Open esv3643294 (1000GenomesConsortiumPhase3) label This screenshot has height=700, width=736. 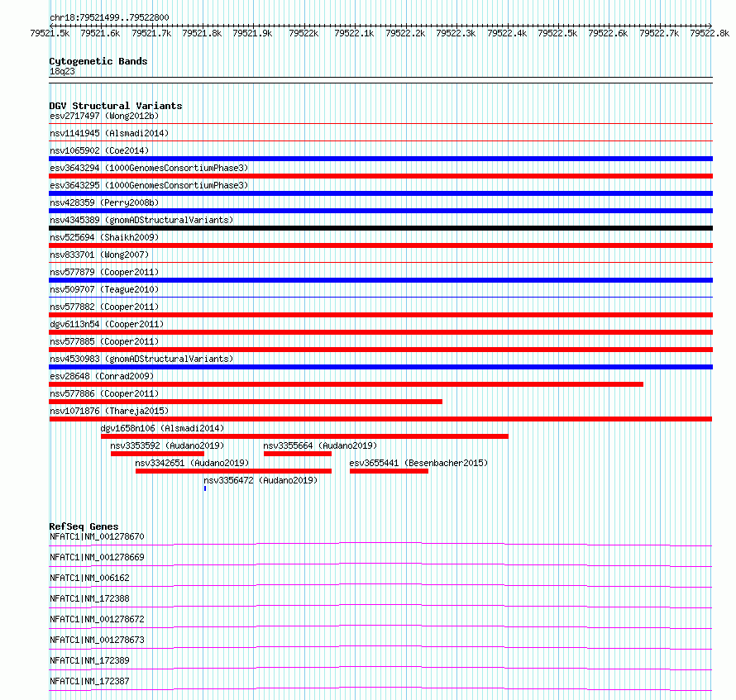pyautogui.click(x=149, y=168)
